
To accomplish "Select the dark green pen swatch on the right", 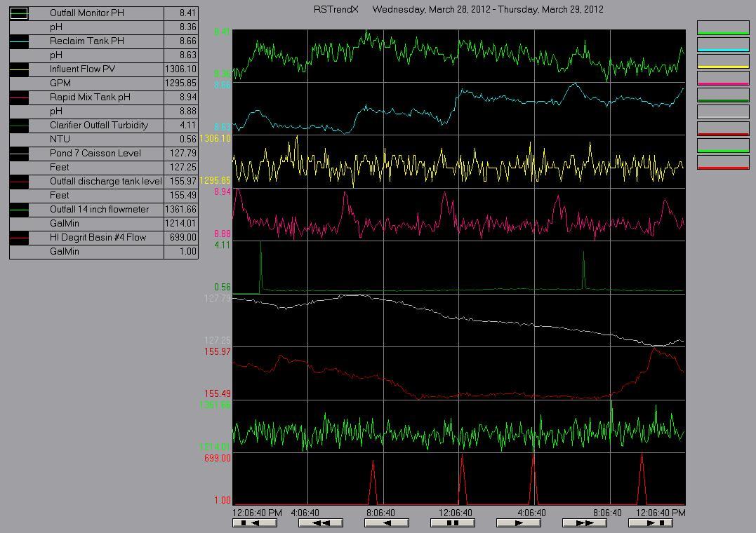I will [x=723, y=95].
